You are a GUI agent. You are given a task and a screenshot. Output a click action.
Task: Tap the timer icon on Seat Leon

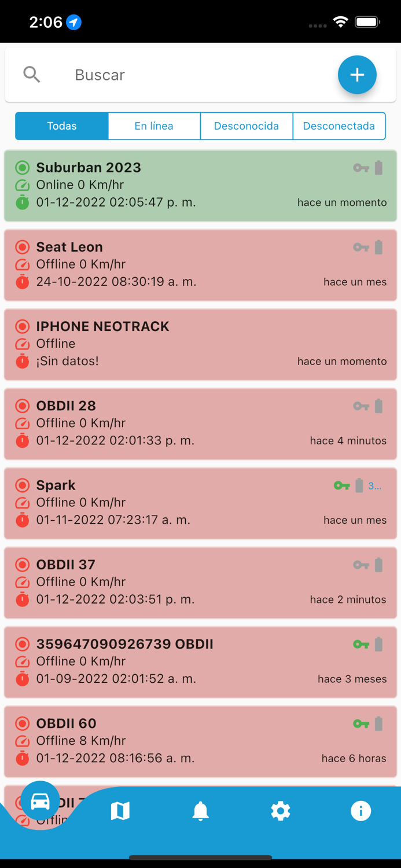pyautogui.click(x=22, y=282)
